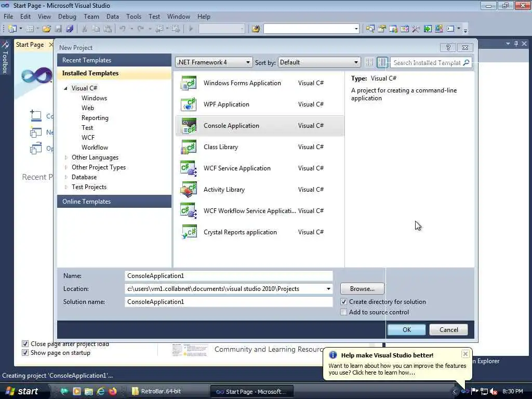This screenshot has width=532, height=399.
Task: Open the Toolbox side panel
Action: pyautogui.click(x=5, y=57)
